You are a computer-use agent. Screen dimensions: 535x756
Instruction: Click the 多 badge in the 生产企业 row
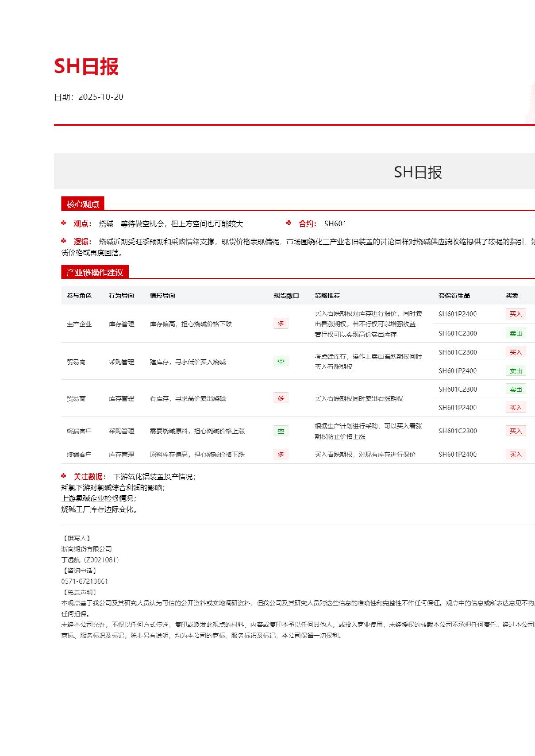(x=281, y=324)
